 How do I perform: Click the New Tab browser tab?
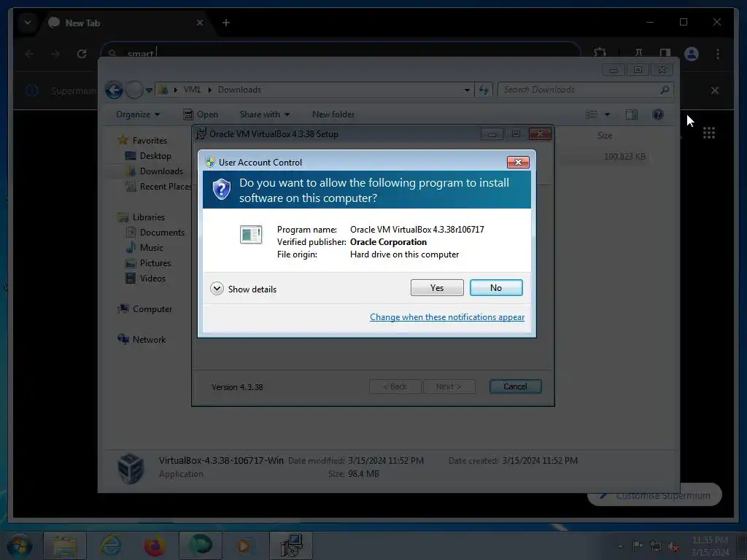[x=125, y=23]
